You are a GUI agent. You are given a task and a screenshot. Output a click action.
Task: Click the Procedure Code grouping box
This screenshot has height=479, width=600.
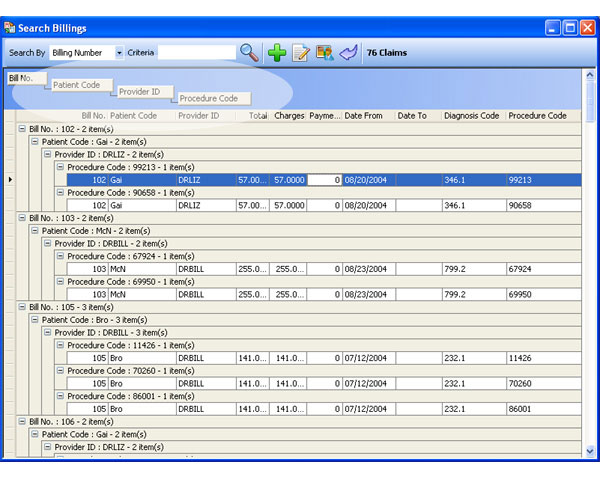click(209, 99)
